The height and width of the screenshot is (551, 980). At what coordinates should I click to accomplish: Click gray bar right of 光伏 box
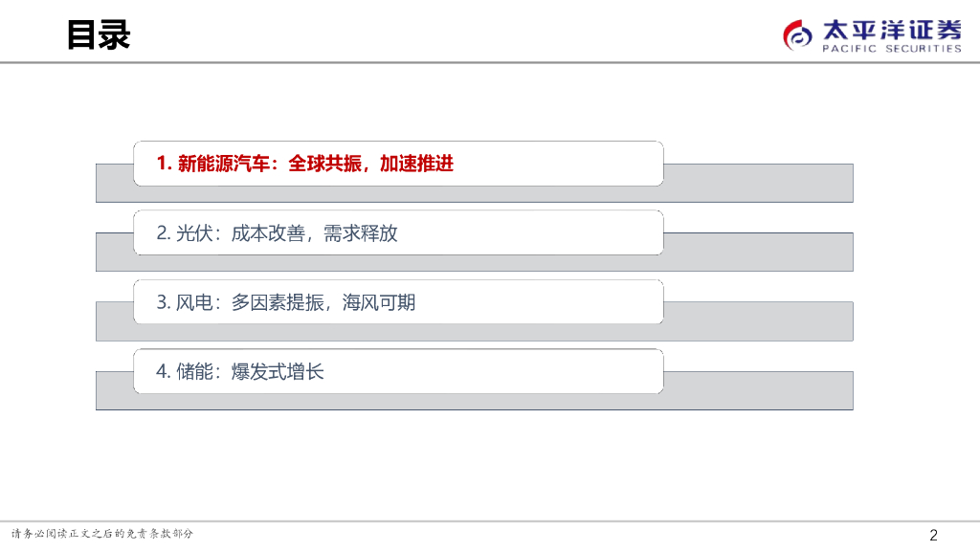[x=758, y=252]
